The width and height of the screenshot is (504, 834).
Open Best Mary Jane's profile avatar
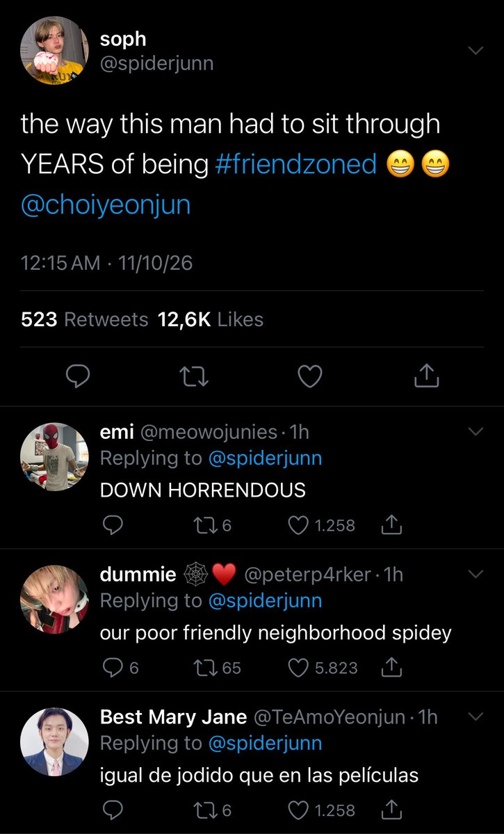[x=54, y=741]
